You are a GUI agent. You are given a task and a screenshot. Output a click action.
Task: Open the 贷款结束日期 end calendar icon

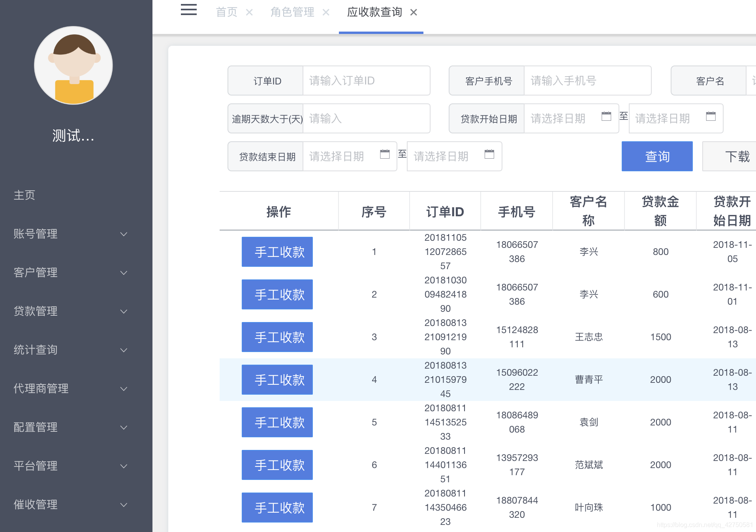click(x=489, y=154)
